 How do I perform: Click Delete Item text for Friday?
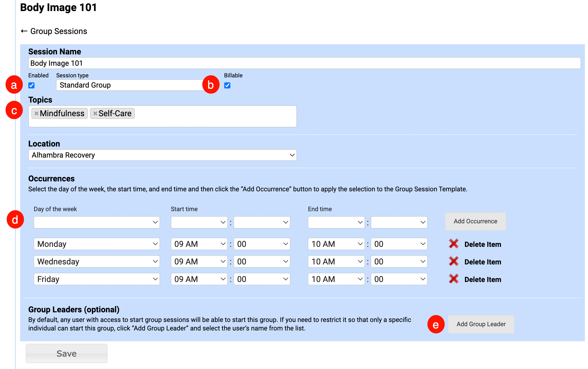click(483, 279)
